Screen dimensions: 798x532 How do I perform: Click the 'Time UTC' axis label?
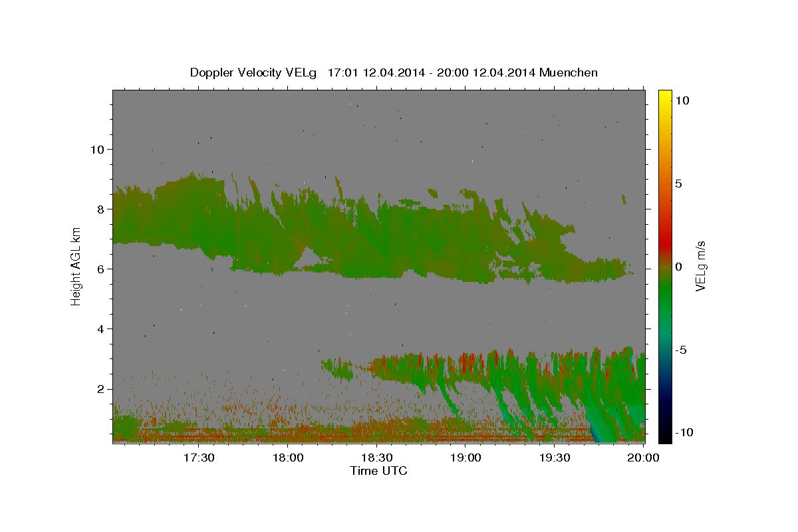[378, 471]
